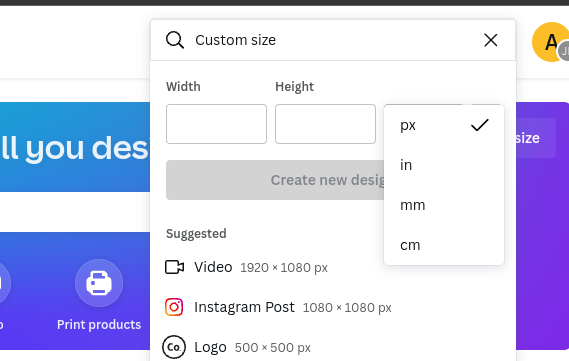Close the Custom size panel
The width and height of the screenshot is (569, 361).
click(x=491, y=40)
